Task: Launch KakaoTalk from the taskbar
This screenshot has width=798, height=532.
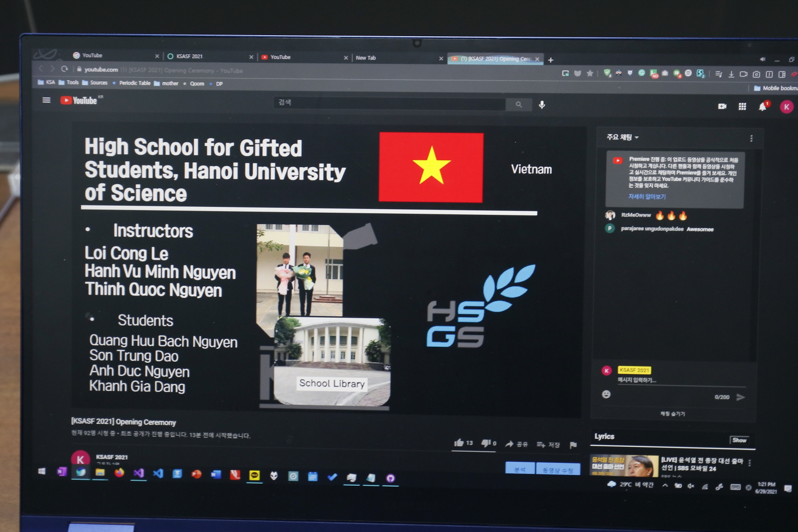Action: [254, 475]
